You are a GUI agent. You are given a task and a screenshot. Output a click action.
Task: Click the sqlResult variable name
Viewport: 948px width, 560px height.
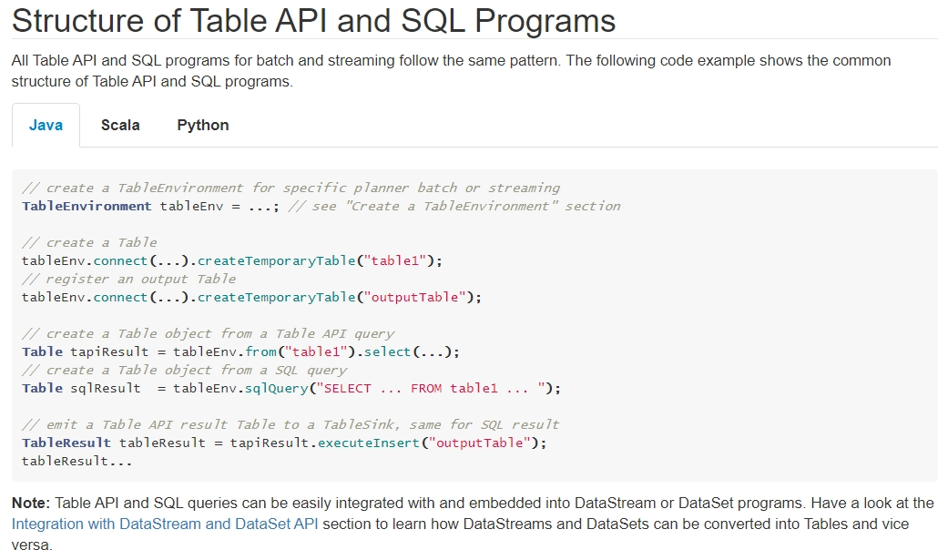click(106, 388)
